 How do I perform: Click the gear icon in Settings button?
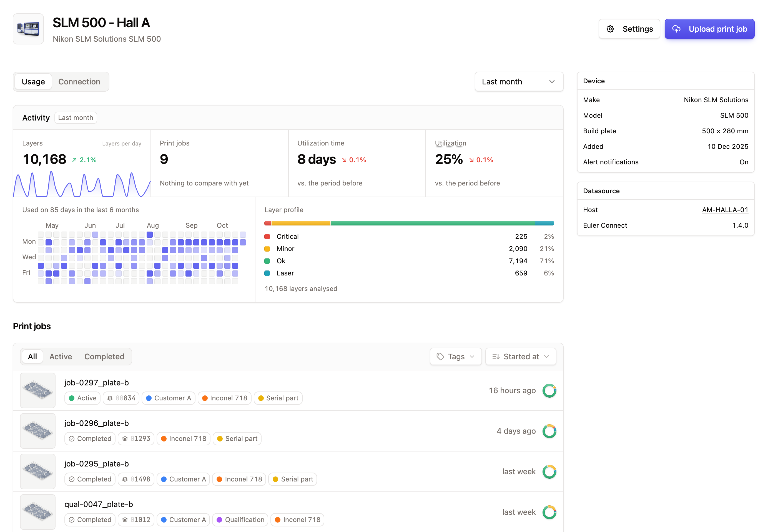610,29
